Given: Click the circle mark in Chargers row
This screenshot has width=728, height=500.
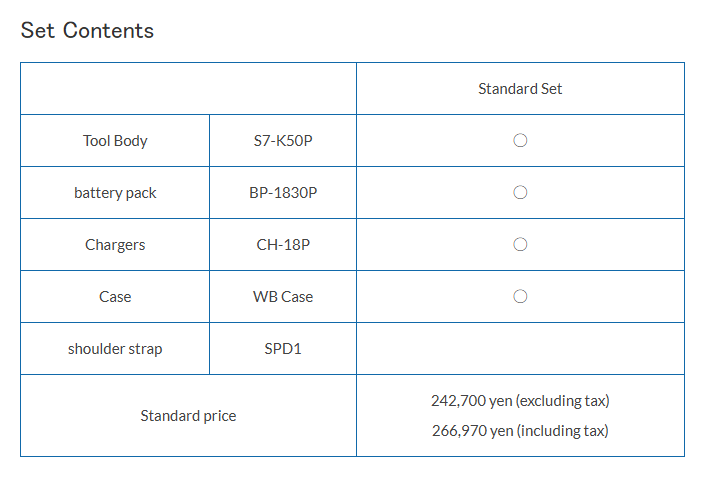Looking at the screenshot, I should click(x=520, y=244).
